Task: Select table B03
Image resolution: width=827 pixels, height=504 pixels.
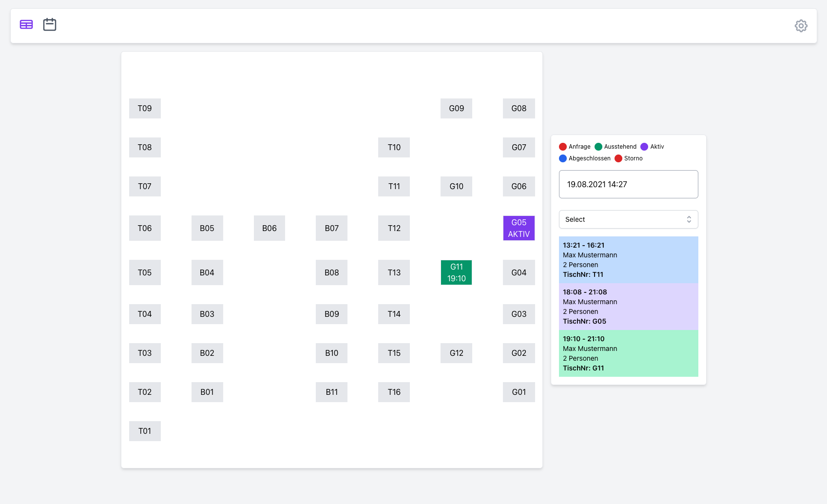Action: pyautogui.click(x=207, y=314)
